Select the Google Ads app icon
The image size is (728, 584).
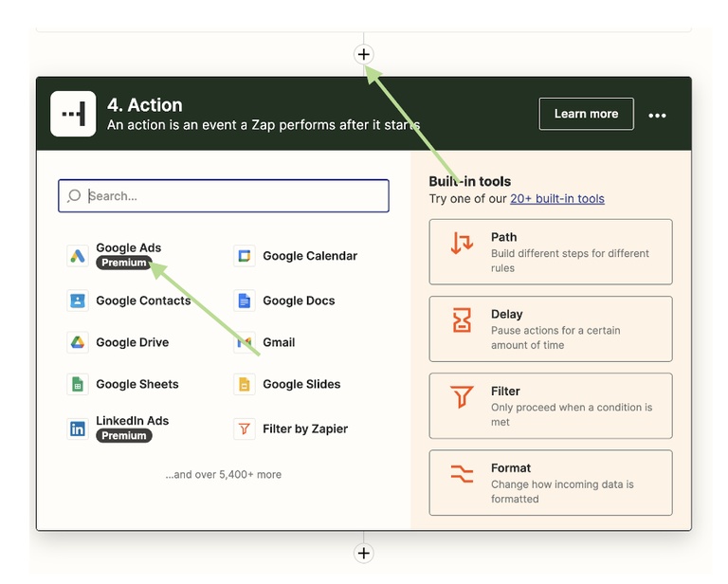point(78,256)
